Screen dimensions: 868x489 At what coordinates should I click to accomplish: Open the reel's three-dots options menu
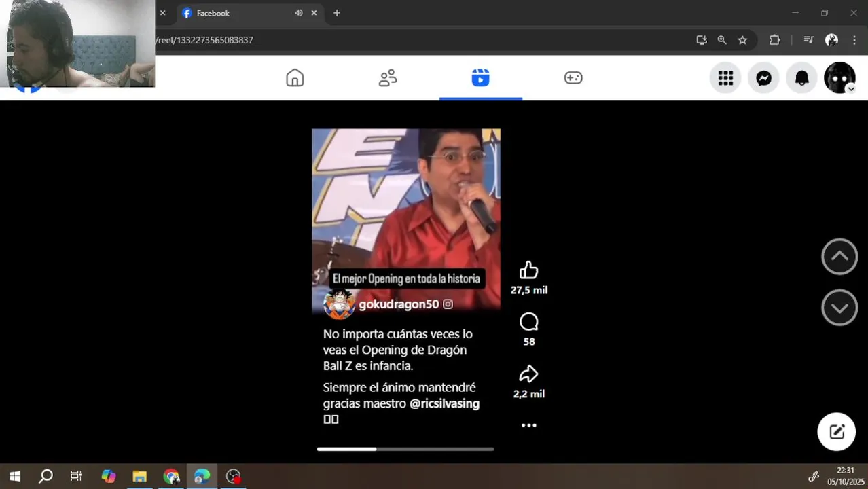coord(528,425)
